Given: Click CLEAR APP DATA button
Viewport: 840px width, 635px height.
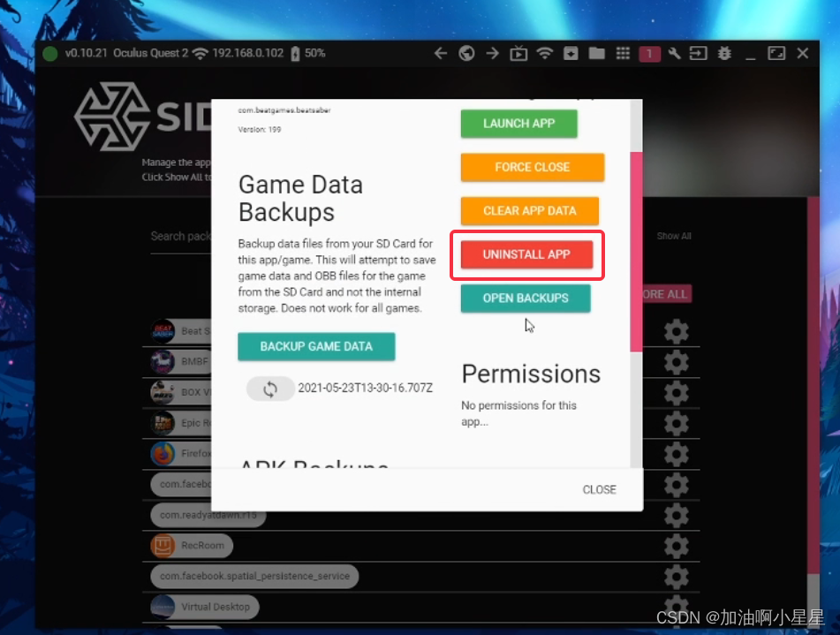Looking at the screenshot, I should pos(529,211).
